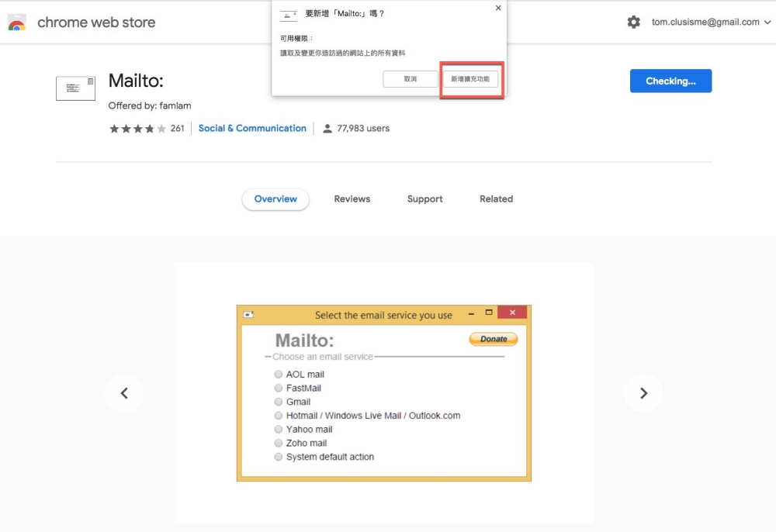The height and width of the screenshot is (532, 776).
Task: Show the previous screenshot with the left arrow
Action: (x=124, y=393)
